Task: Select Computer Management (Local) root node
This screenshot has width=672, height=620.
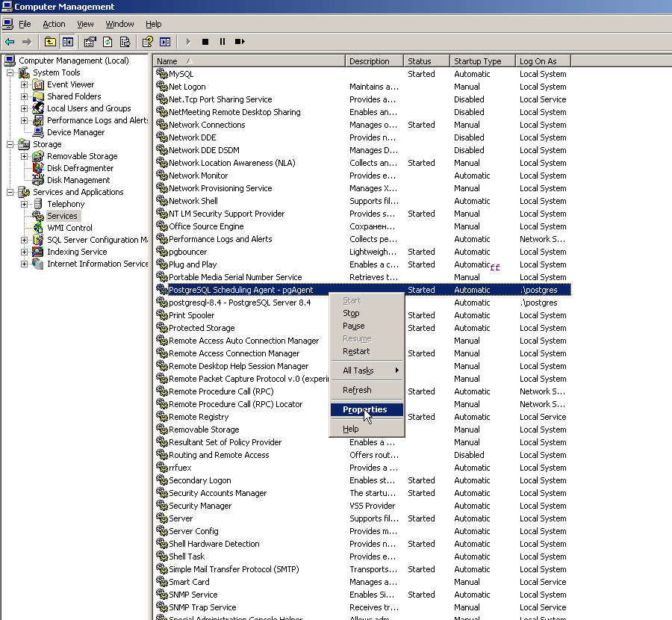Action: pos(74,61)
